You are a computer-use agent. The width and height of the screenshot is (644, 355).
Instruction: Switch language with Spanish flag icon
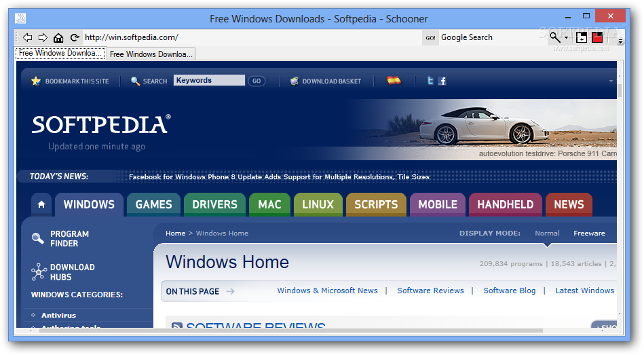pos(394,81)
